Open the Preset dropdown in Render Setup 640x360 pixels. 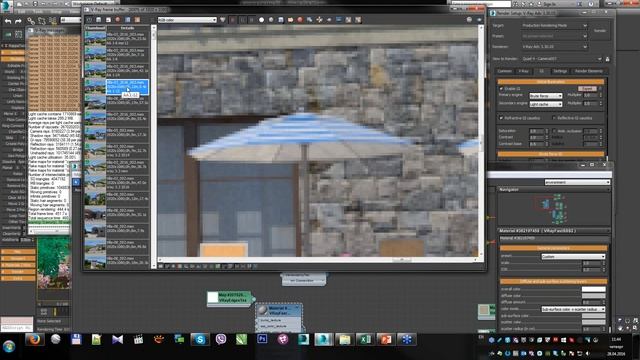(554, 36)
